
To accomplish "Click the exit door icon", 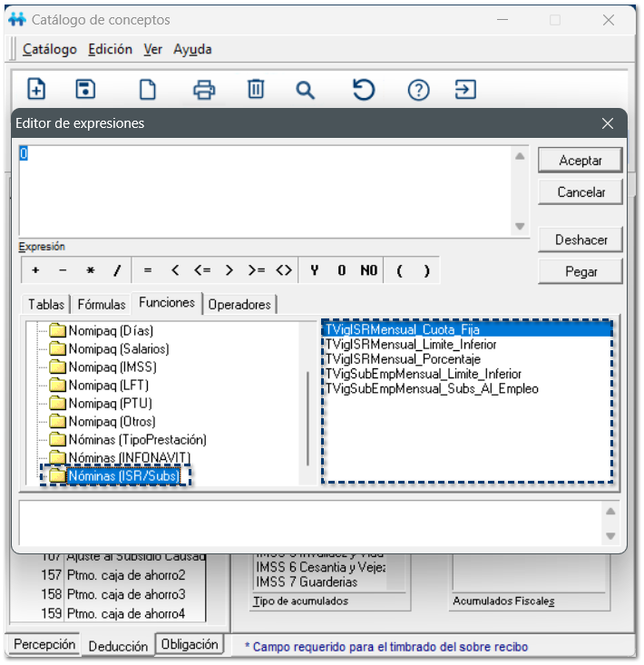I will coord(465,89).
